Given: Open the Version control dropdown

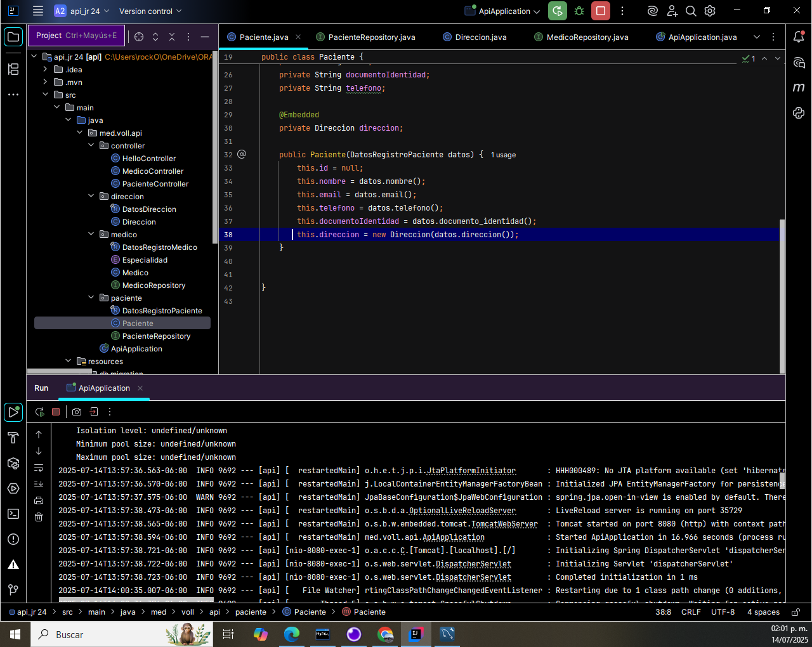Looking at the screenshot, I should click(x=150, y=11).
